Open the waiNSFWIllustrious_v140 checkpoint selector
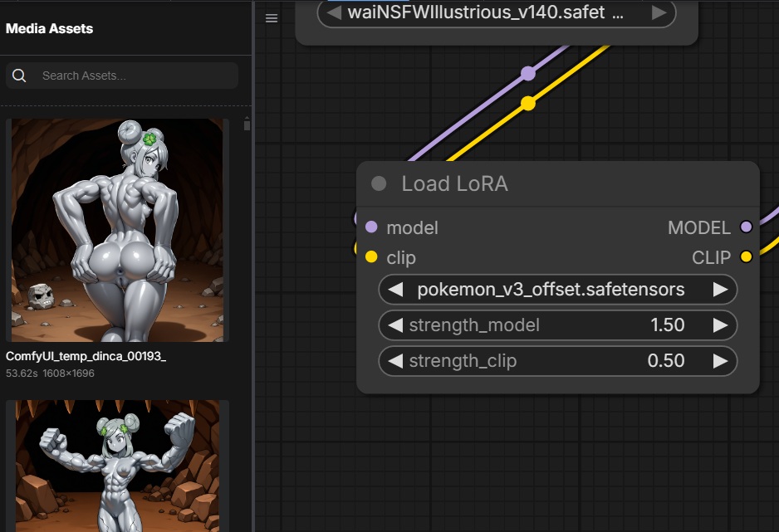The image size is (779, 532). [x=497, y=12]
